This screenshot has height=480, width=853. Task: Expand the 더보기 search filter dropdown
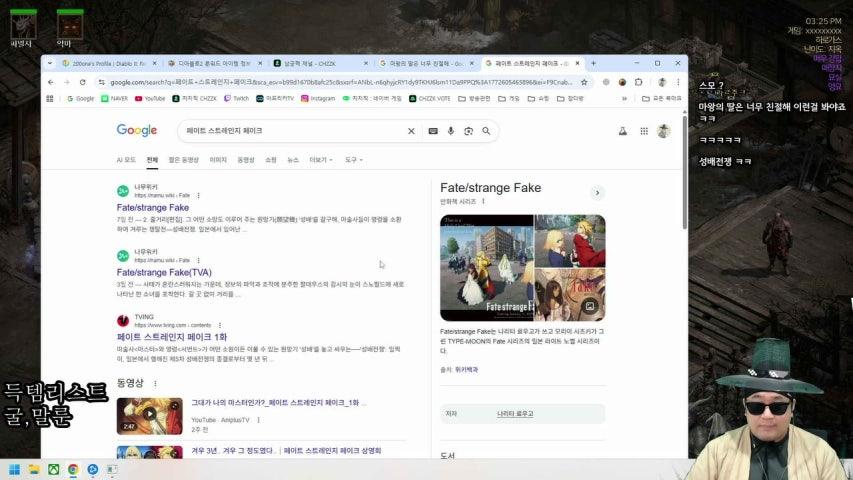[x=321, y=160]
